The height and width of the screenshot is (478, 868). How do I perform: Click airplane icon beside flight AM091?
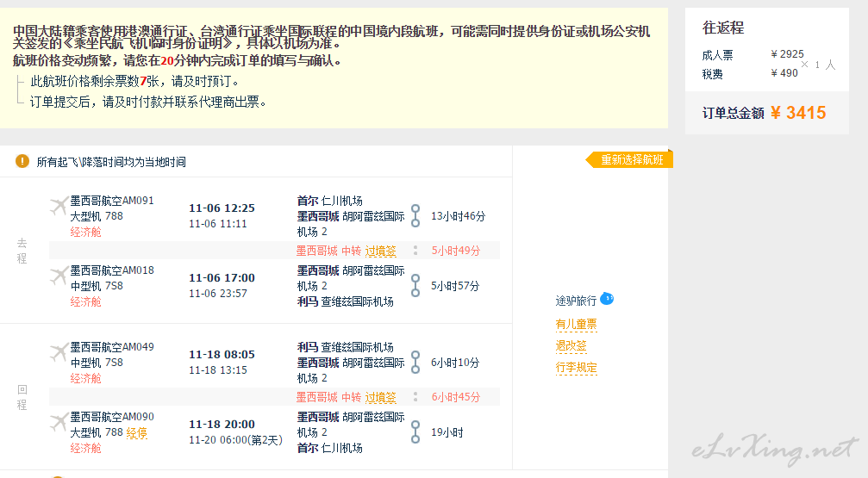pos(58,206)
